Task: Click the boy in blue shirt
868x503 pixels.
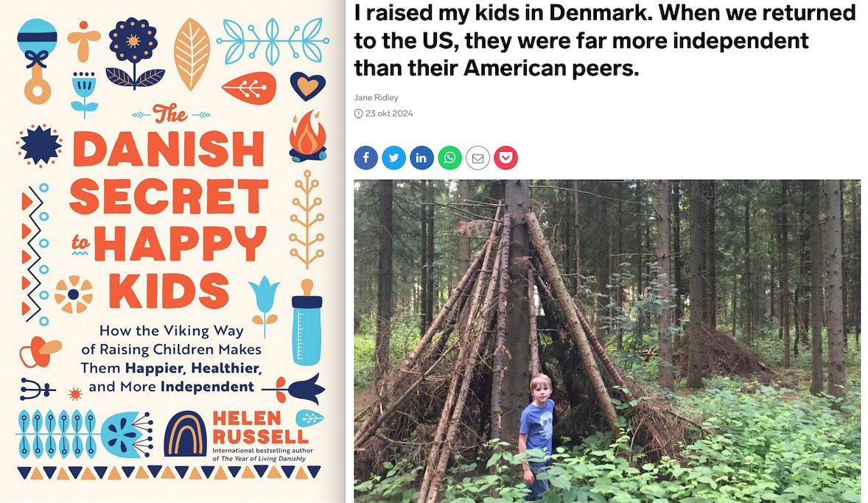Action: (536, 435)
